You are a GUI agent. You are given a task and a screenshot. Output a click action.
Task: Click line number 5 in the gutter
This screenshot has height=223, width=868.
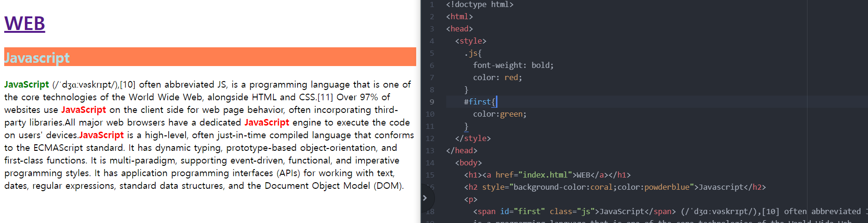(432, 53)
